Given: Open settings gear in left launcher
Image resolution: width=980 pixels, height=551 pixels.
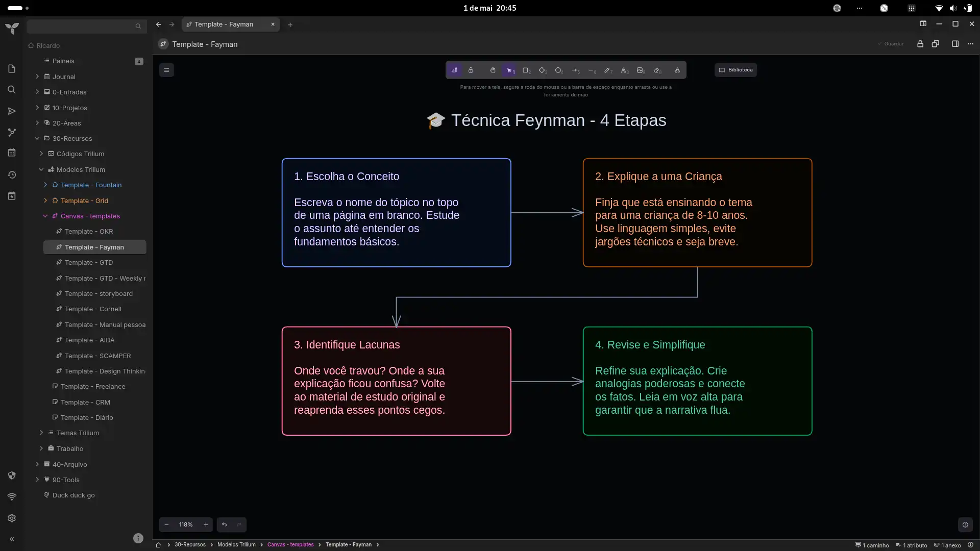Looking at the screenshot, I should click(x=12, y=518).
